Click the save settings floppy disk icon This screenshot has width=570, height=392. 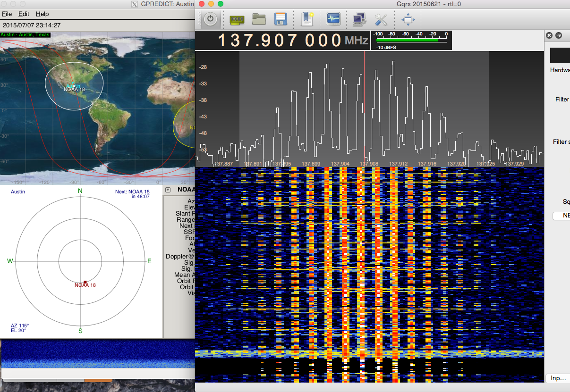pyautogui.click(x=281, y=19)
